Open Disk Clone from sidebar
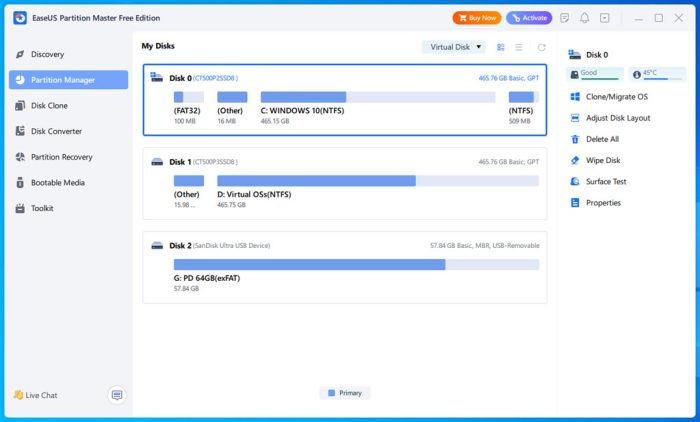 click(68, 106)
